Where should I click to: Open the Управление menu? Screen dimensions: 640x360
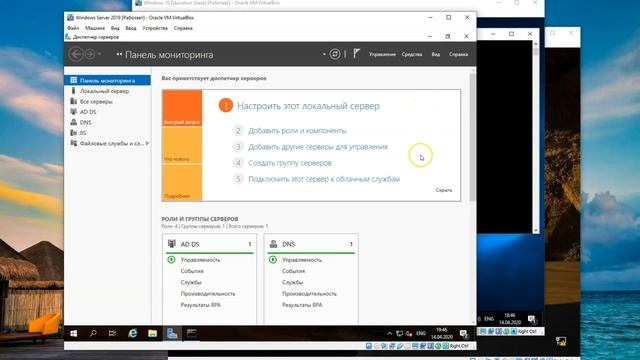382,54
